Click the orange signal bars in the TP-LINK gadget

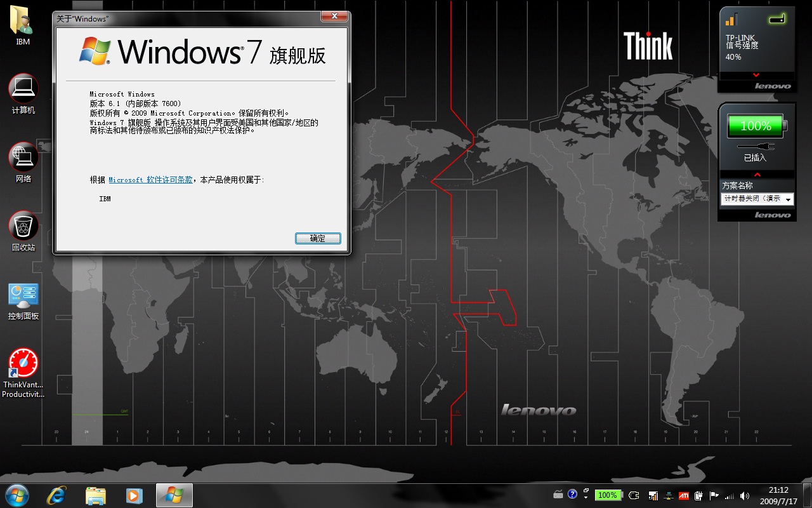point(731,19)
